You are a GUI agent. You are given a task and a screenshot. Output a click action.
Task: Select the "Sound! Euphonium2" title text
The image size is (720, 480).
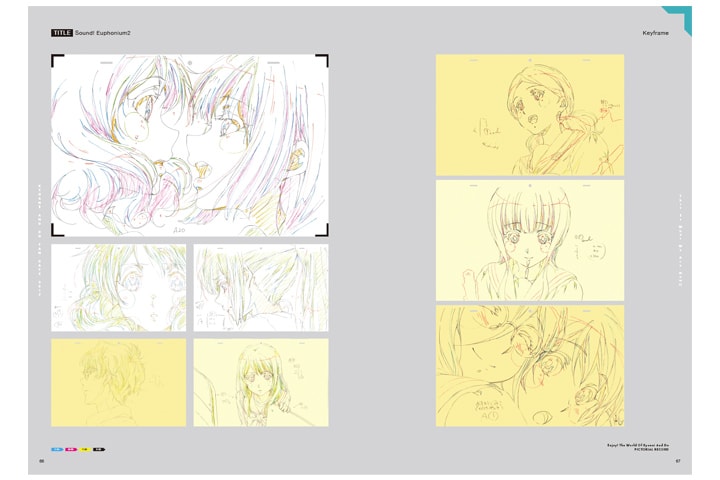point(104,33)
